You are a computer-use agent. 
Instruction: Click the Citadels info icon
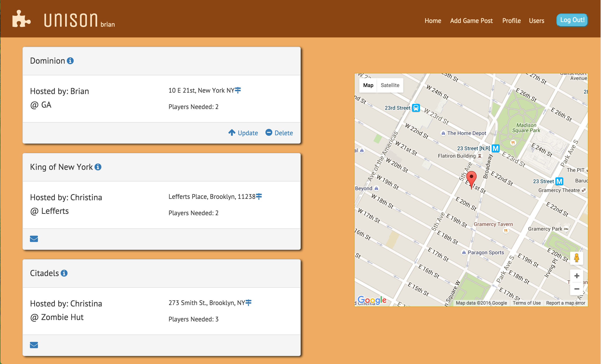click(64, 273)
